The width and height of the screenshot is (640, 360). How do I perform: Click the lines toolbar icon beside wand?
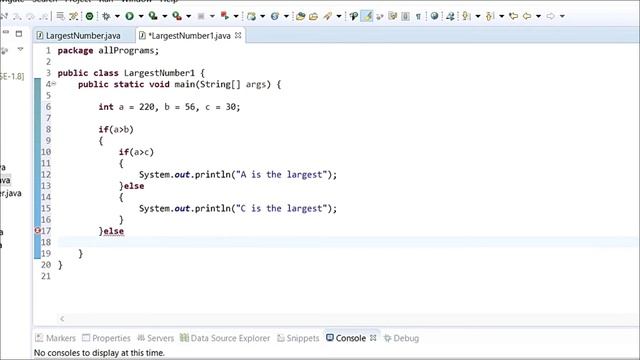coord(60,16)
